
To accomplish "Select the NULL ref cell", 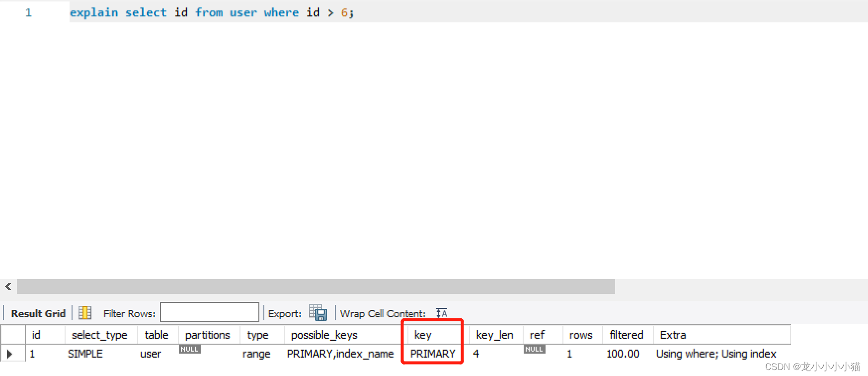I will 535,349.
